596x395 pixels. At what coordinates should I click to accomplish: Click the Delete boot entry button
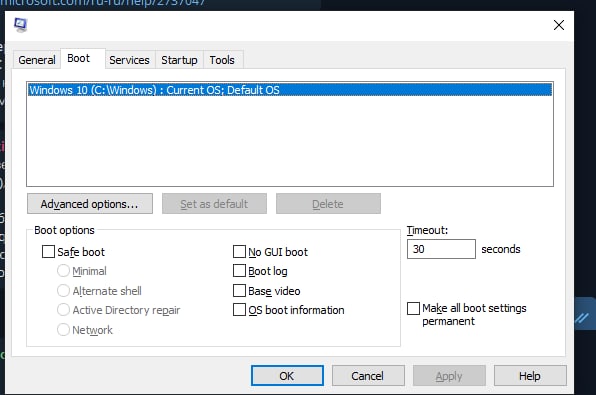coord(328,204)
